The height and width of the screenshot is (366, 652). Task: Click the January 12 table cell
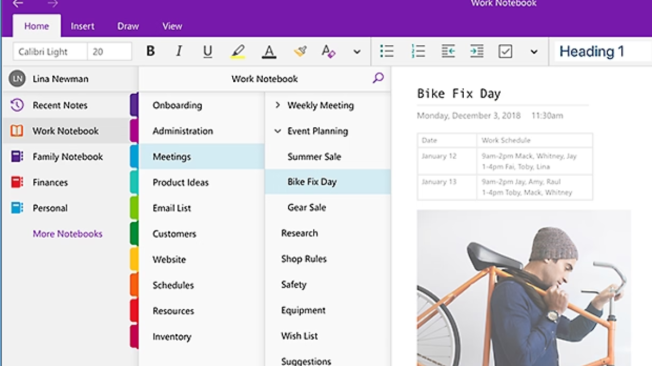pos(447,161)
